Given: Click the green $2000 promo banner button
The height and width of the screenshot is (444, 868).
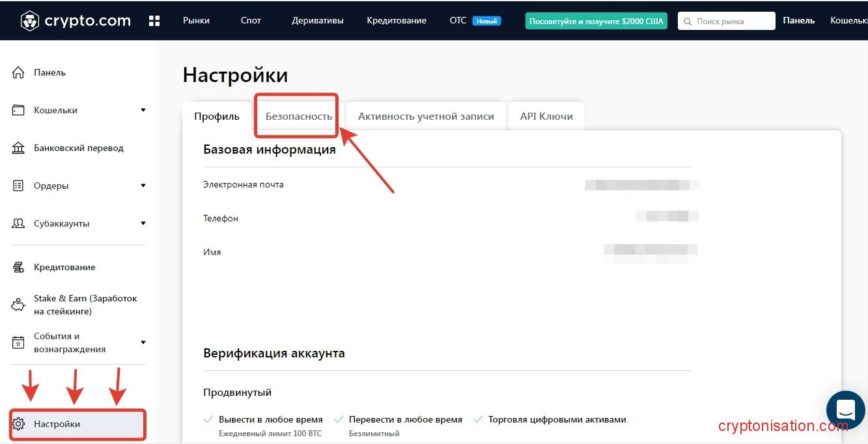Looking at the screenshot, I should pos(596,21).
